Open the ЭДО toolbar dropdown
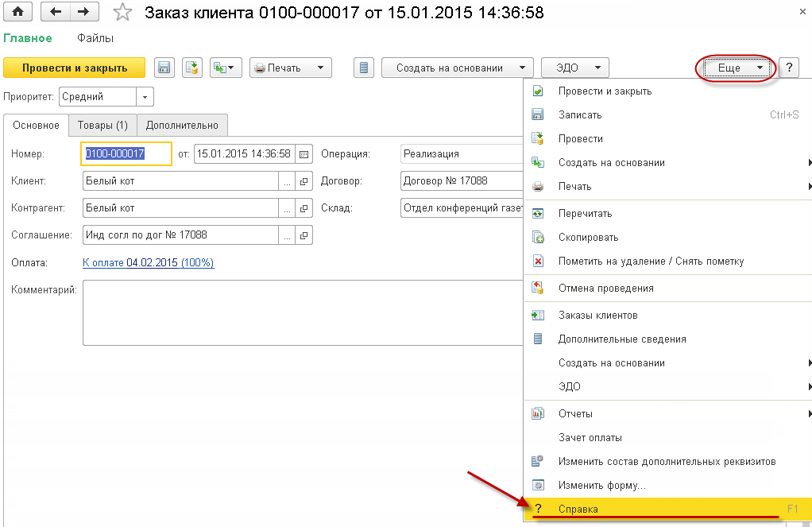The width and height of the screenshot is (812, 527). [574, 68]
